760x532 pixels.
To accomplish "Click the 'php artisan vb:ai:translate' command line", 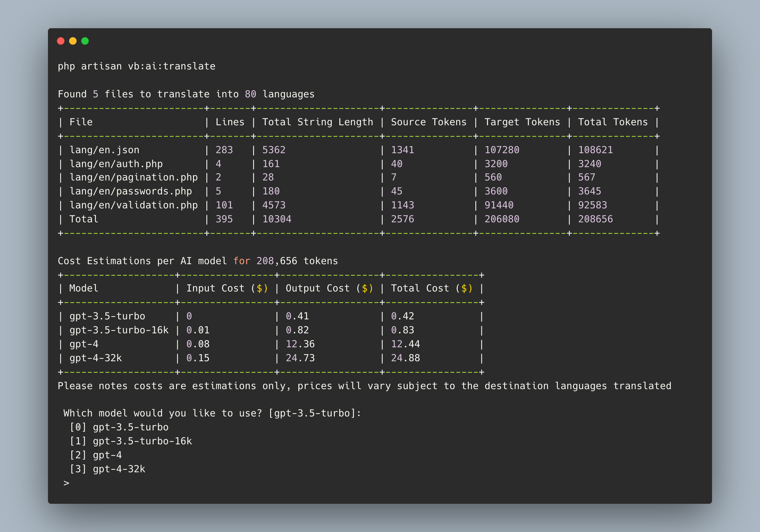I will coord(136,66).
